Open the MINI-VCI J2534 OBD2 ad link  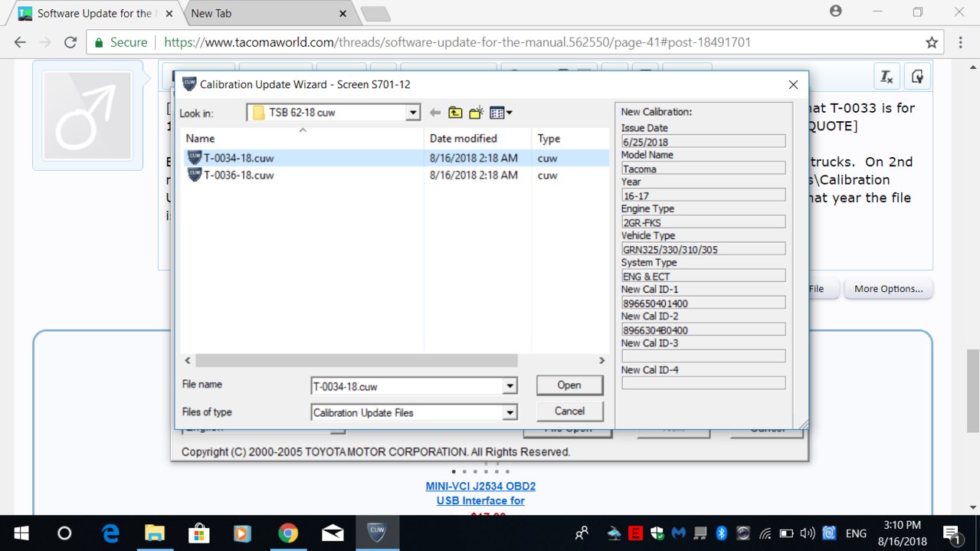pyautogui.click(x=480, y=494)
